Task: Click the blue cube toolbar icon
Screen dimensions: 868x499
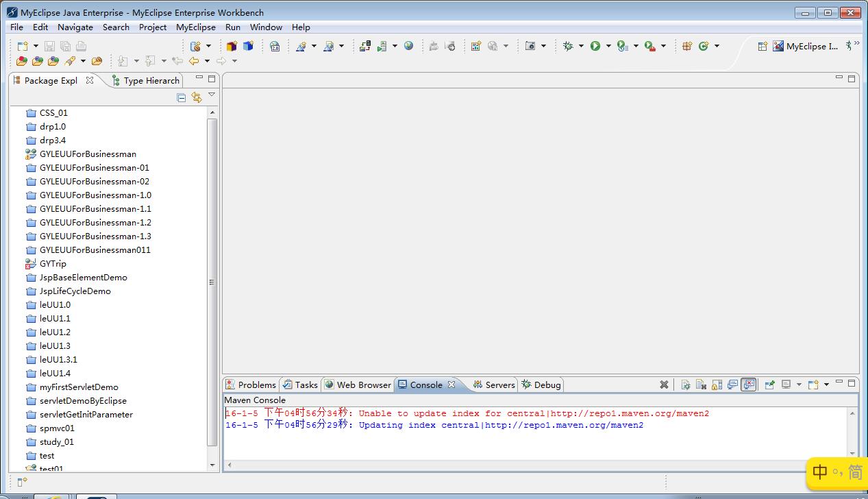Action: [248, 46]
